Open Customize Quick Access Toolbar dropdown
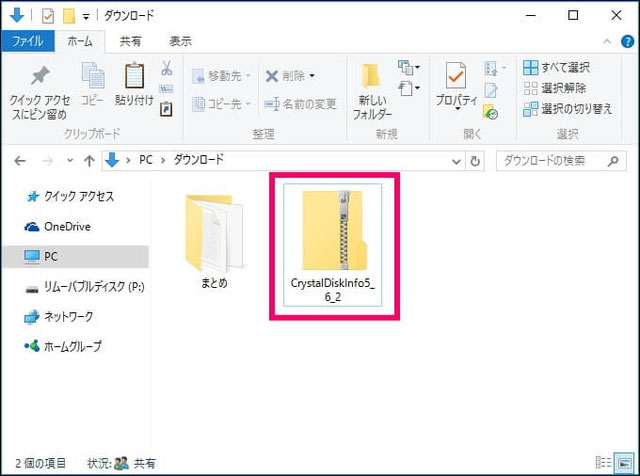The height and width of the screenshot is (476, 640). click(x=86, y=17)
